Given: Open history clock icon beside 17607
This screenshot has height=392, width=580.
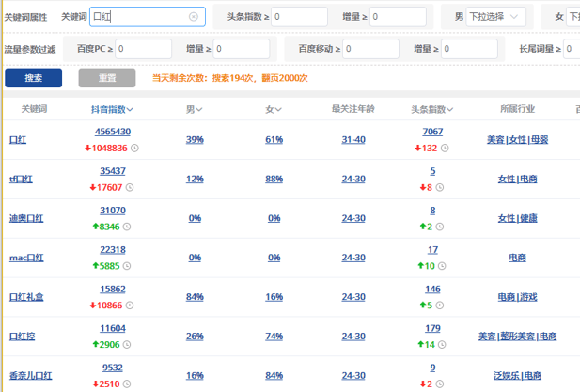Looking at the screenshot, I should (130, 187).
